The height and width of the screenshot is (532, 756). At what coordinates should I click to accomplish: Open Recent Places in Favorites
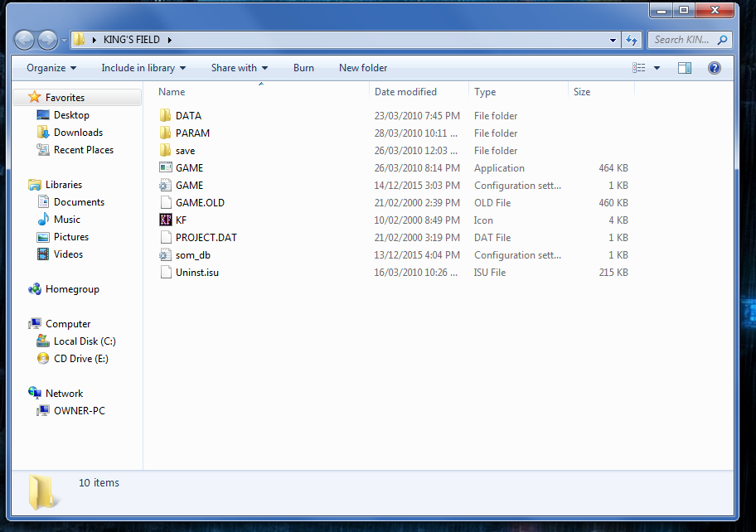[84, 150]
